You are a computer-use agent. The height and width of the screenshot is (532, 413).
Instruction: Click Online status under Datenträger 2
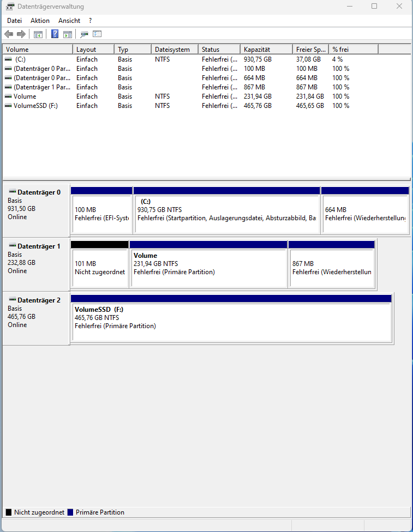[x=17, y=325]
